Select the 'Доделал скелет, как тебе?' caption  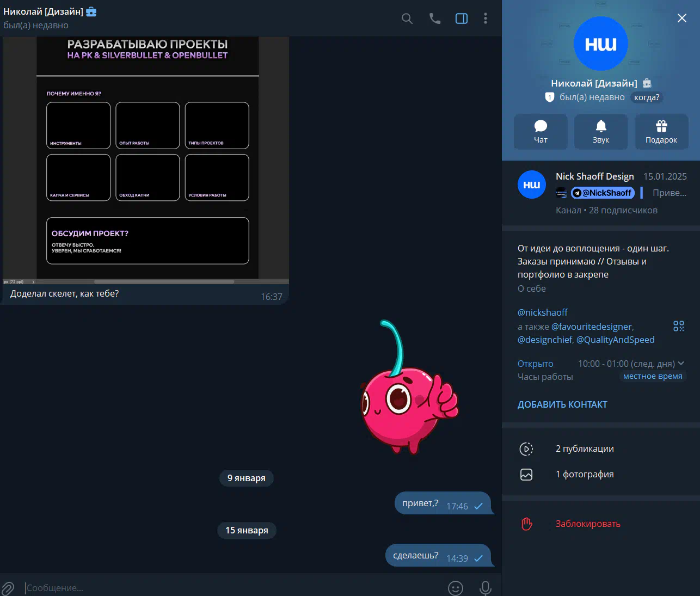click(65, 293)
